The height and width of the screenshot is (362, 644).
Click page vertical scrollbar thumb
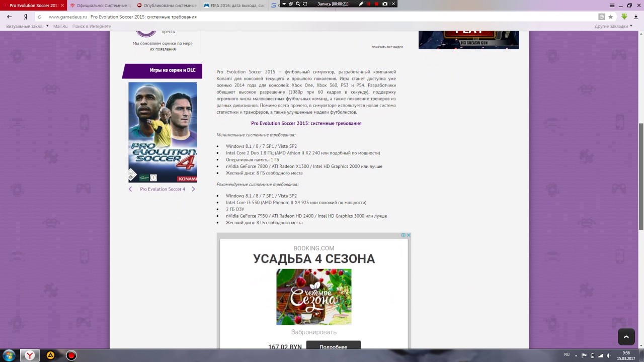[641, 176]
